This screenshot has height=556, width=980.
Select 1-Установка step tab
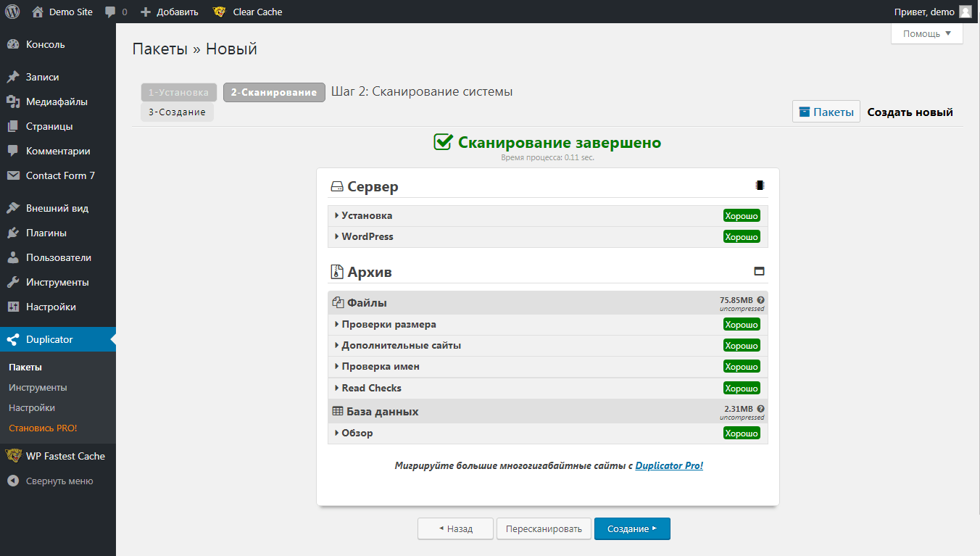coord(179,93)
